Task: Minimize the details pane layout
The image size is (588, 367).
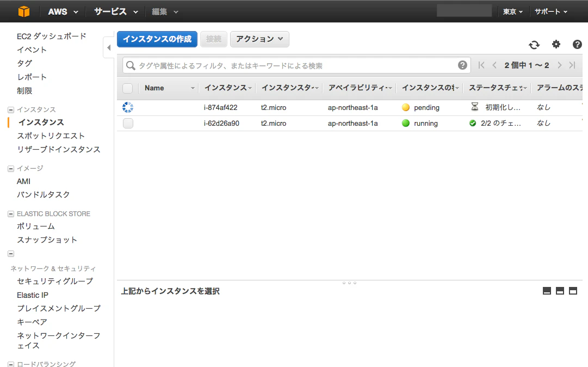Action: pyautogui.click(x=547, y=291)
